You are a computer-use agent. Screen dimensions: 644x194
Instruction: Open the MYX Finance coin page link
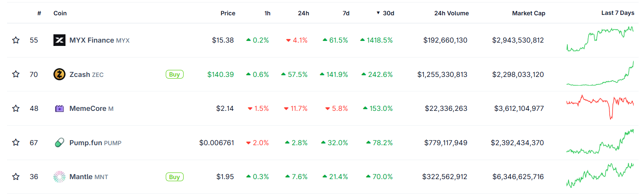pos(92,40)
